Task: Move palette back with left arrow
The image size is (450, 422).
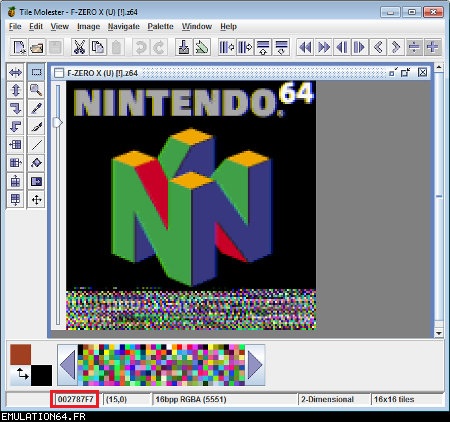Action: 68,365
